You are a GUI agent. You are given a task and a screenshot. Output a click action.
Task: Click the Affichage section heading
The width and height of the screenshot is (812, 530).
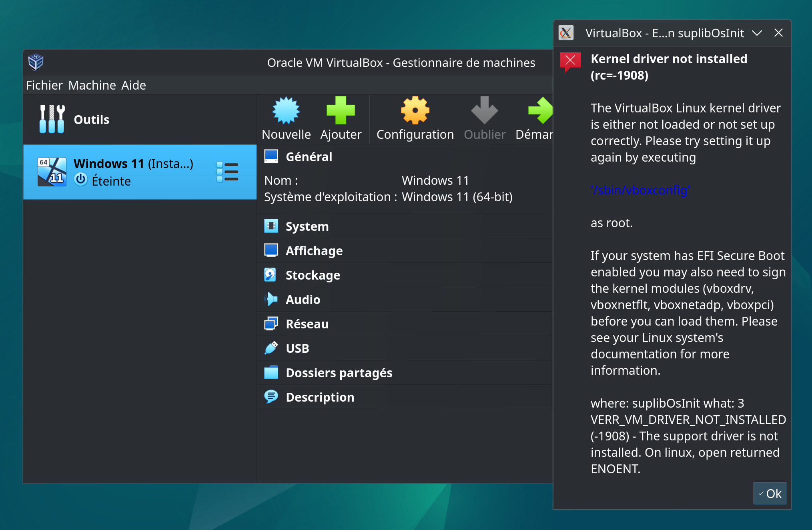[314, 251]
